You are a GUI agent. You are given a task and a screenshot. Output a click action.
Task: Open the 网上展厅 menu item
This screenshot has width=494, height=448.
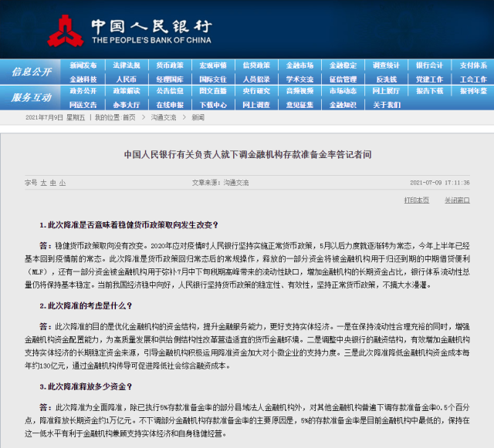[386, 91]
